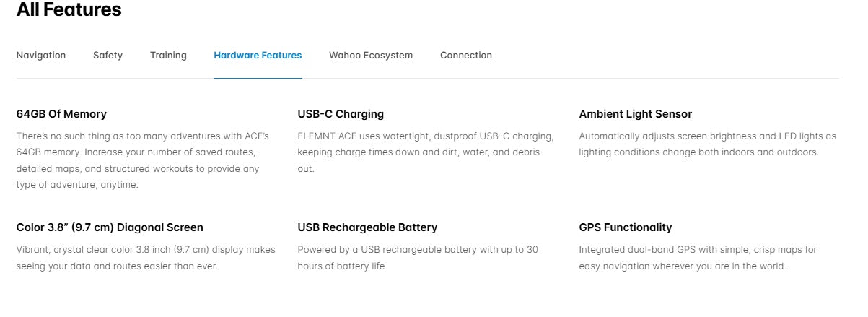868x317 pixels.
Task: Select the USB-C Charging feature title
Action: point(341,114)
